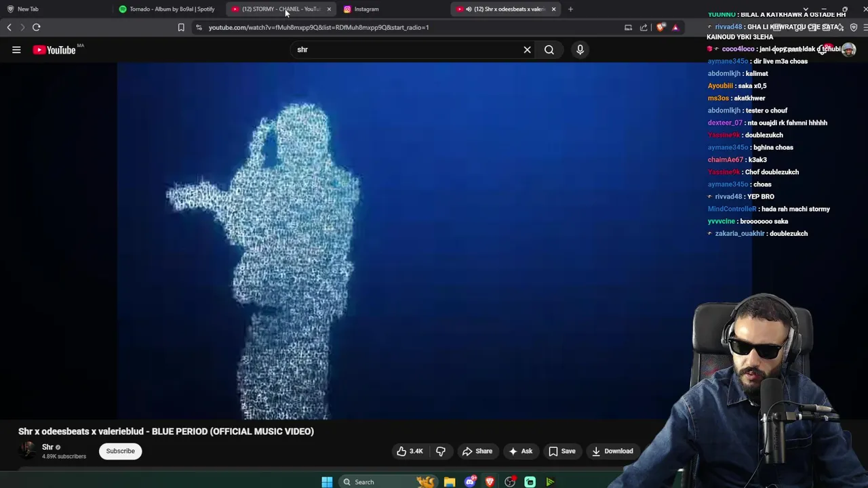This screenshot has height=488, width=868.
Task: View site information icon in address bar
Action: click(199, 27)
